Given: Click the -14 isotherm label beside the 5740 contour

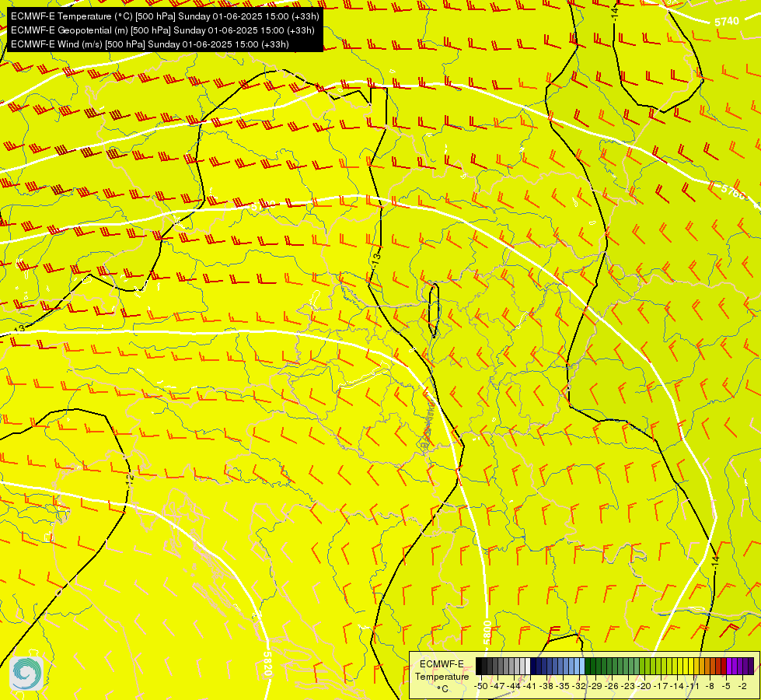Looking at the screenshot, I should point(615,13).
